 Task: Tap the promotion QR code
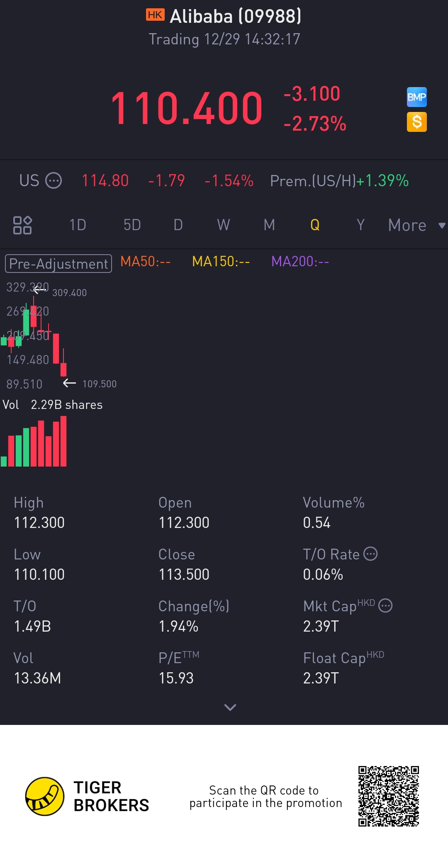coord(389,796)
